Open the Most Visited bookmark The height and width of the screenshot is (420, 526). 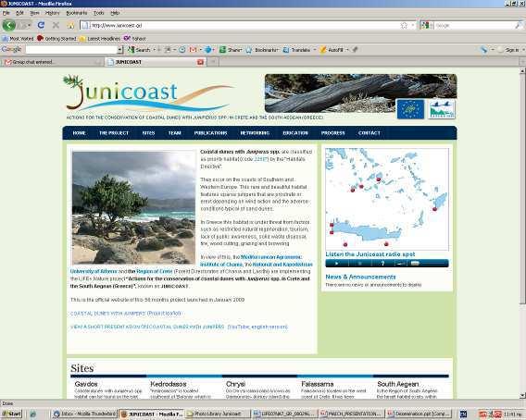pos(18,39)
